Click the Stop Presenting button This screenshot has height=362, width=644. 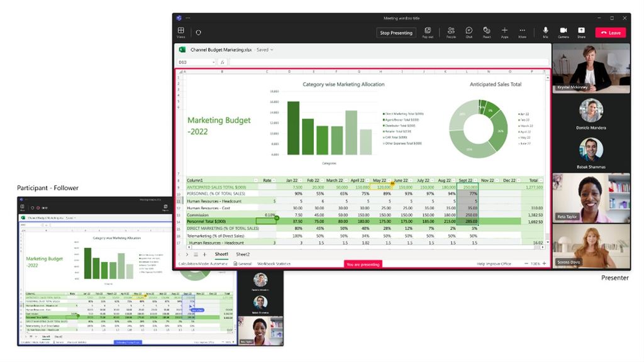pyautogui.click(x=396, y=33)
